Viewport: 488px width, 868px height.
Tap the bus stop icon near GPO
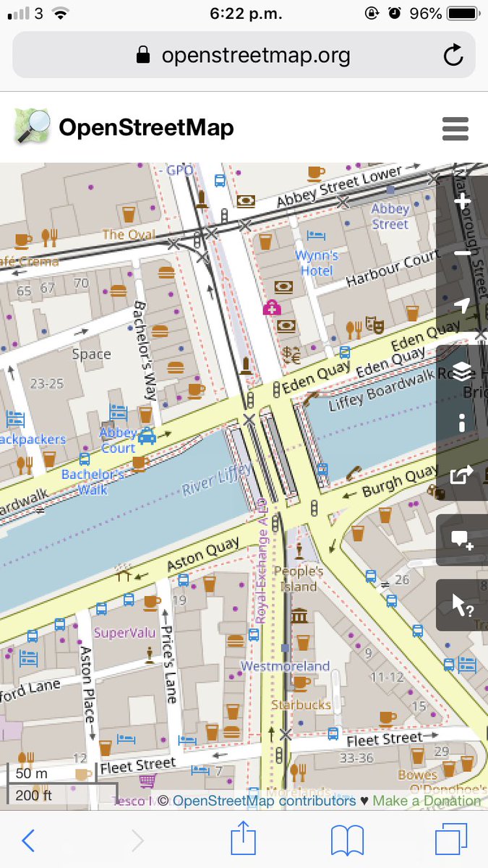click(220, 180)
